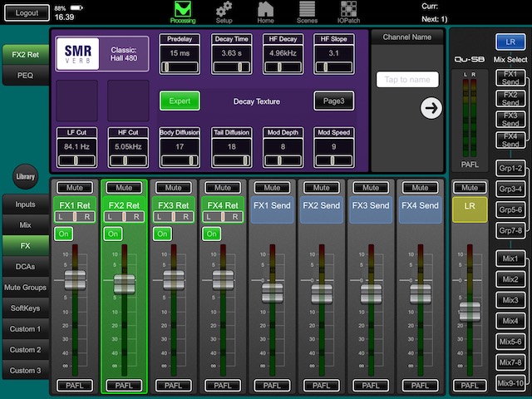Click the FX1 Ret fader handle
532x399 pixels.
pos(75,280)
